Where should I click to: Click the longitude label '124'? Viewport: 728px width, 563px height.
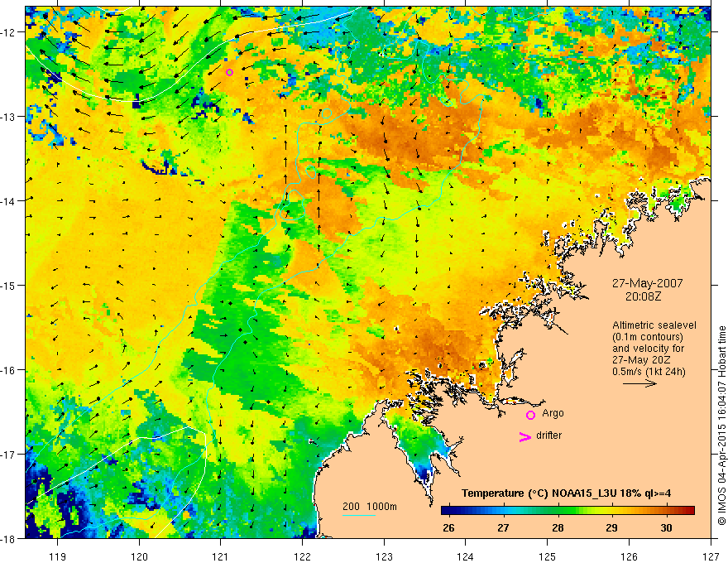tap(466, 556)
